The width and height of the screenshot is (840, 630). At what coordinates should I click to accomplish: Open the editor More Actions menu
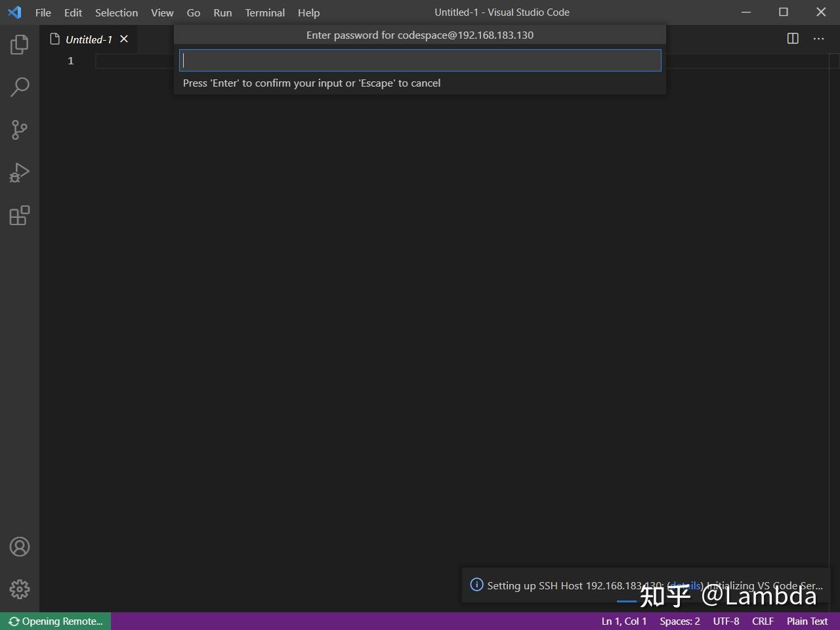pyautogui.click(x=818, y=39)
